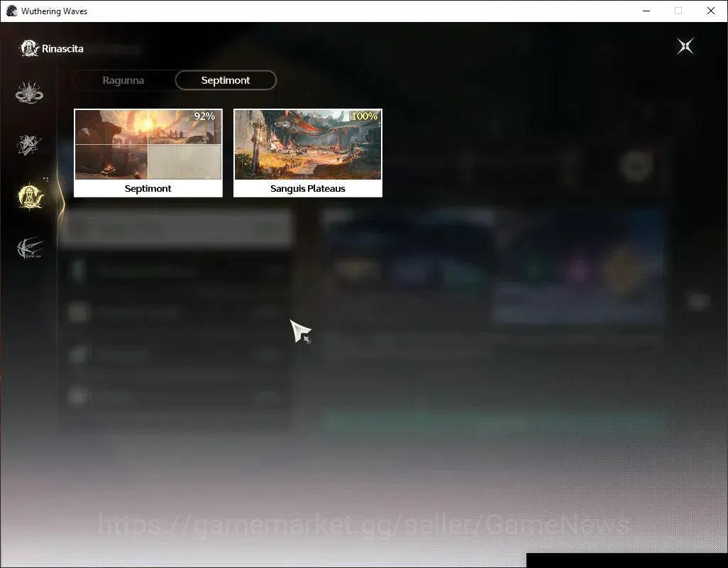The image size is (728, 568).
Task: Click the Sanguis Plateaus caption text
Action: tap(308, 189)
